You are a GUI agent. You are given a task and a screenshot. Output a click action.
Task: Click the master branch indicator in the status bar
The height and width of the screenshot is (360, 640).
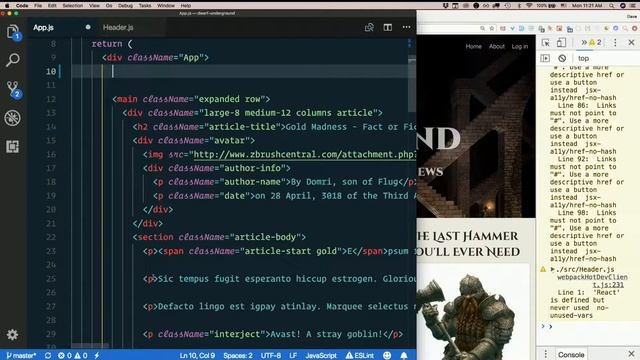[x=21, y=356]
